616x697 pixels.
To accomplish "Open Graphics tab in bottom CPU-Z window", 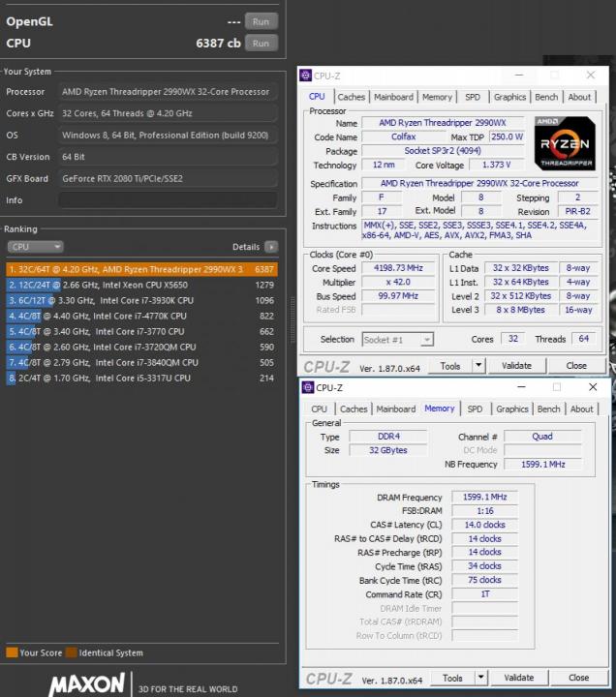I will pos(512,409).
